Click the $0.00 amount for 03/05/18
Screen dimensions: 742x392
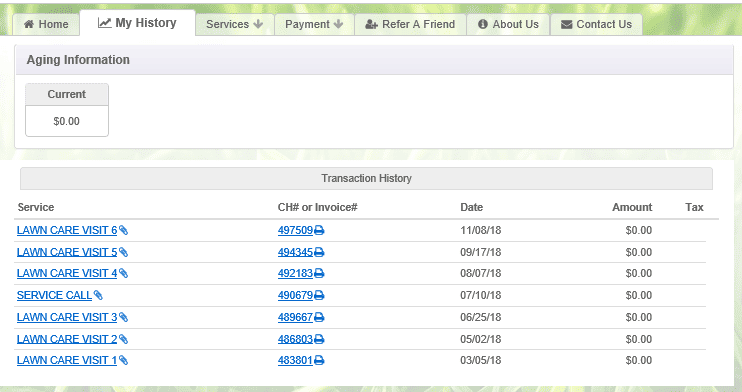[x=639, y=361]
